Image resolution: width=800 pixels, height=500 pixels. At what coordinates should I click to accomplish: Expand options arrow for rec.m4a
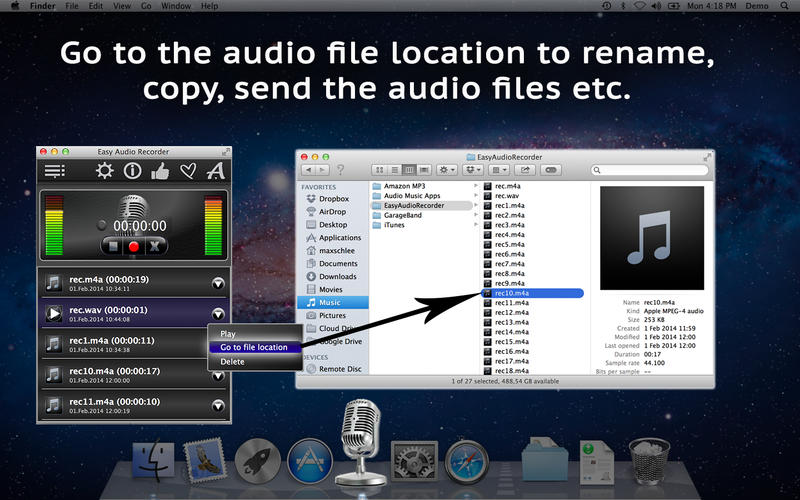pyautogui.click(x=218, y=285)
